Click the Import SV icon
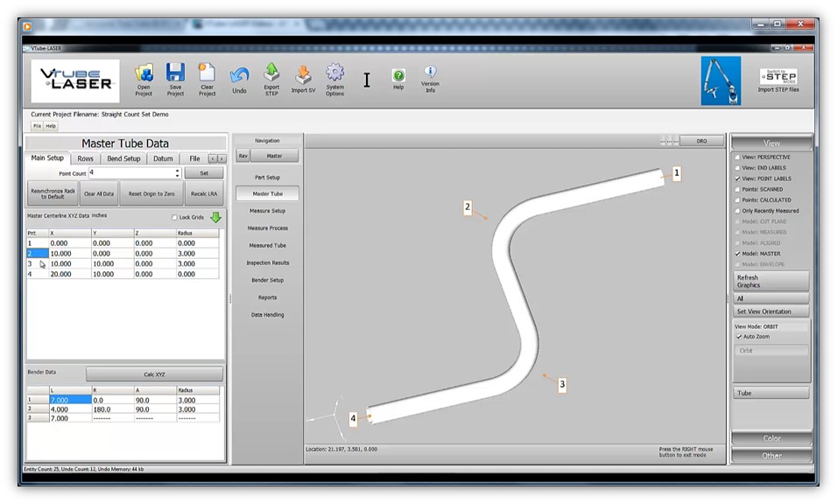837x504 pixels. pyautogui.click(x=303, y=76)
